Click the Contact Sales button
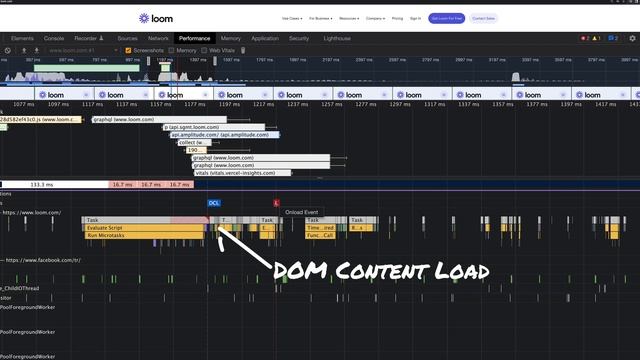640x360 pixels. pyautogui.click(x=483, y=18)
